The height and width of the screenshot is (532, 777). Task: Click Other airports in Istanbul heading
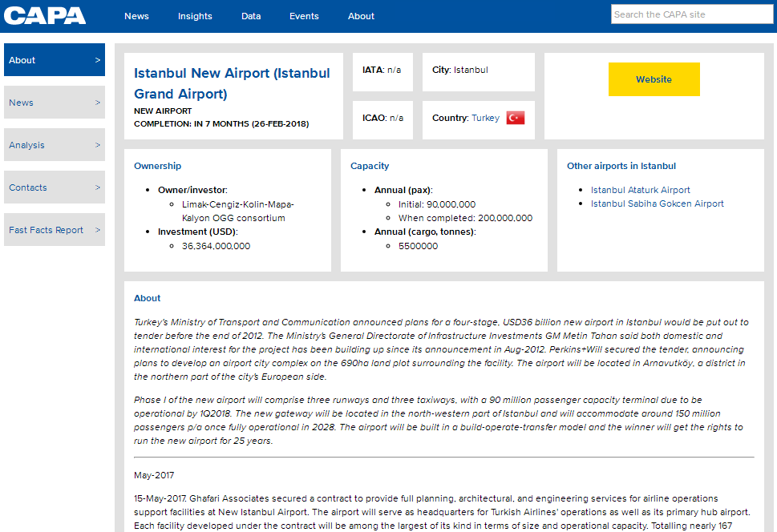click(621, 166)
